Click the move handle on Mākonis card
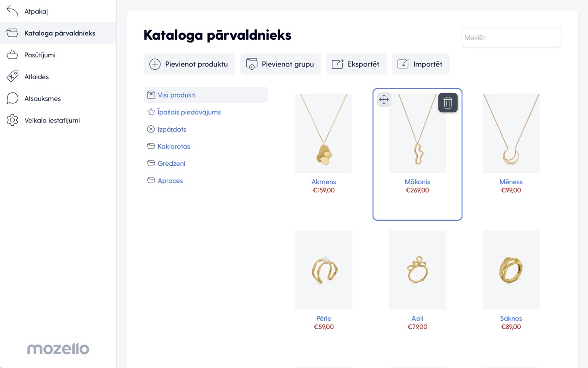This screenshot has width=588, height=368. (384, 100)
